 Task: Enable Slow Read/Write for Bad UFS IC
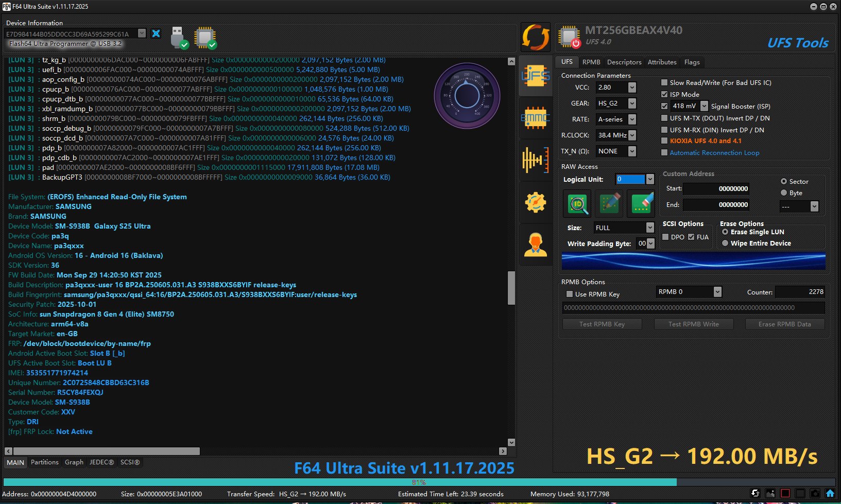(x=664, y=82)
